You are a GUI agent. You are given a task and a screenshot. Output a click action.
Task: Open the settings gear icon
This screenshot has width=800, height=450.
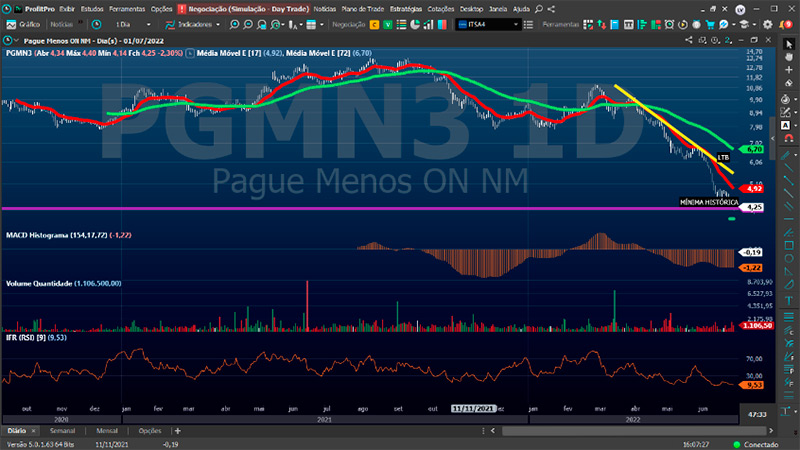767,24
